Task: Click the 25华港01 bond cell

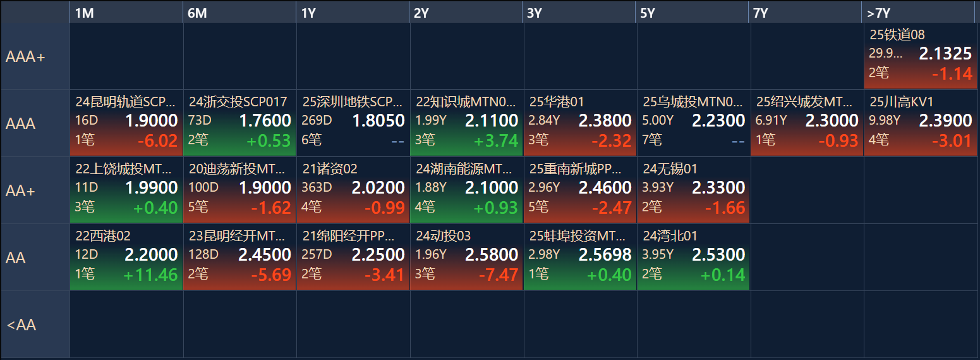Action: click(x=580, y=123)
